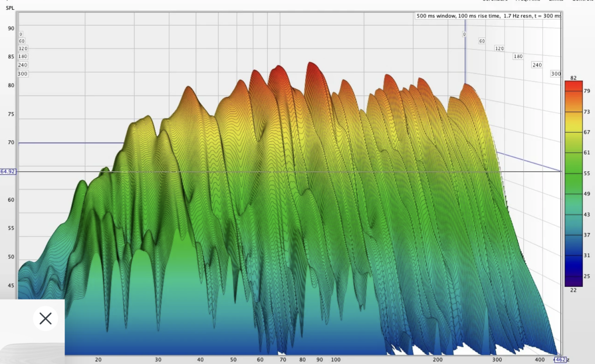Image resolution: width=595 pixels, height=364 pixels.
Task: Select the 120 ms label on right time axis
Action: (x=499, y=48)
